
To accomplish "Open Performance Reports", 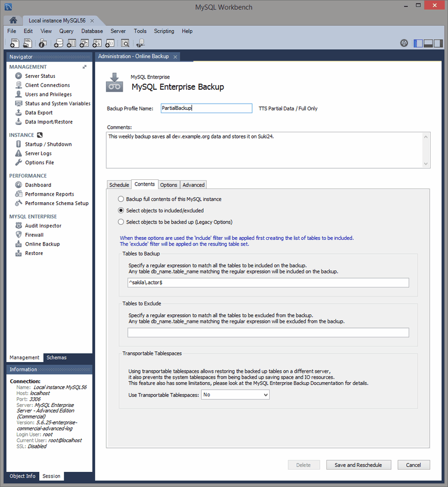I will [49, 194].
